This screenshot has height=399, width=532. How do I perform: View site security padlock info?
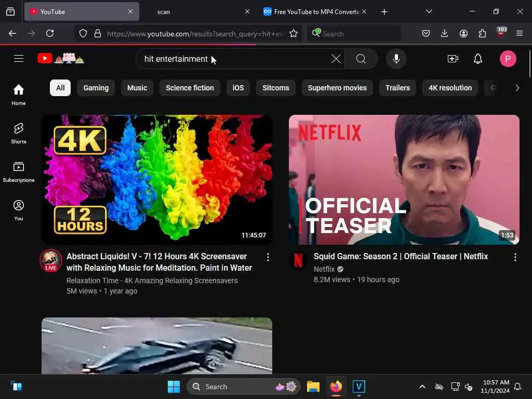coord(98,33)
